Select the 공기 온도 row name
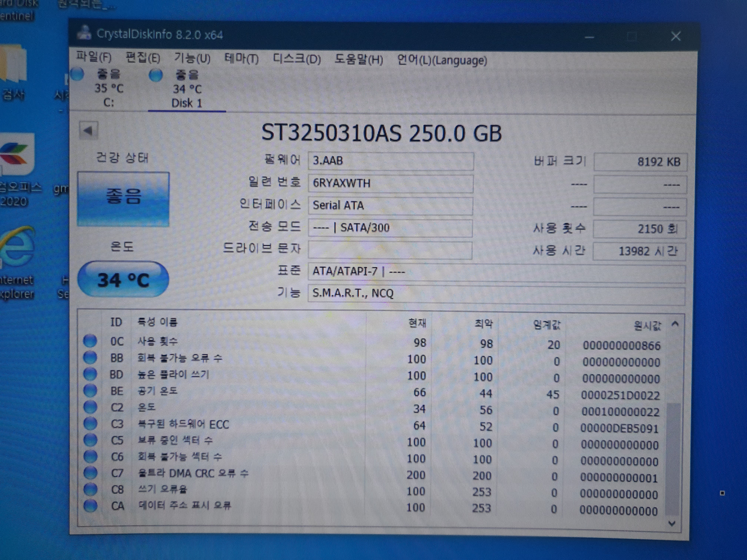Image resolution: width=747 pixels, height=560 pixels. click(157, 391)
